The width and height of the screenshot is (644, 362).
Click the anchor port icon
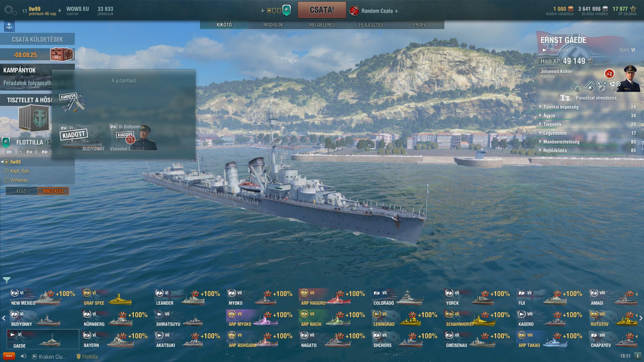(x=9, y=26)
